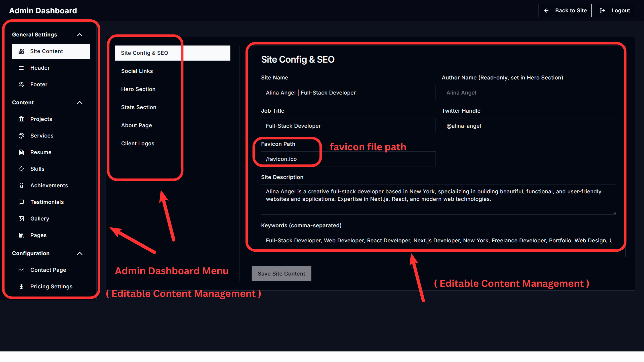Click the Pricing Settings dollar icon
Viewport: 644px width, 362px height.
(x=21, y=286)
